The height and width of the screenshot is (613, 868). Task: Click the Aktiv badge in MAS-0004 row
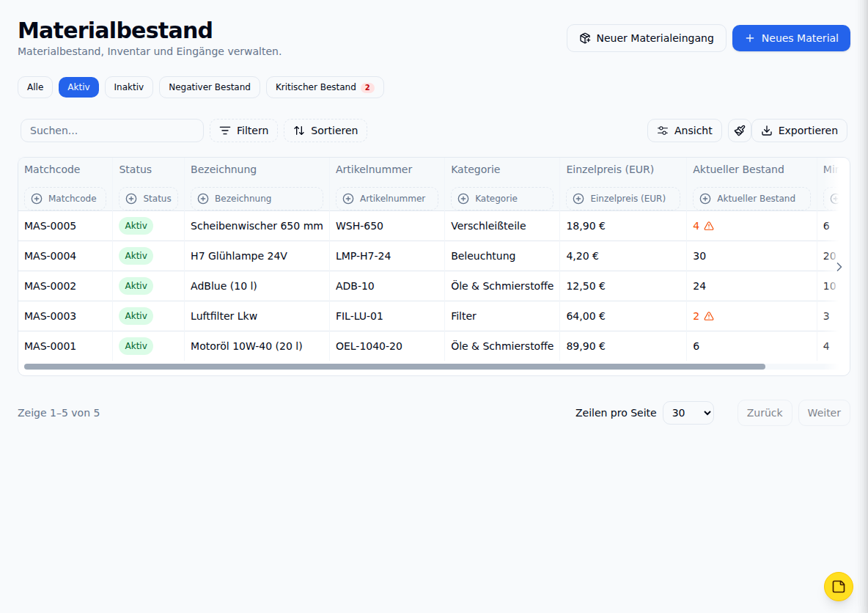(136, 256)
